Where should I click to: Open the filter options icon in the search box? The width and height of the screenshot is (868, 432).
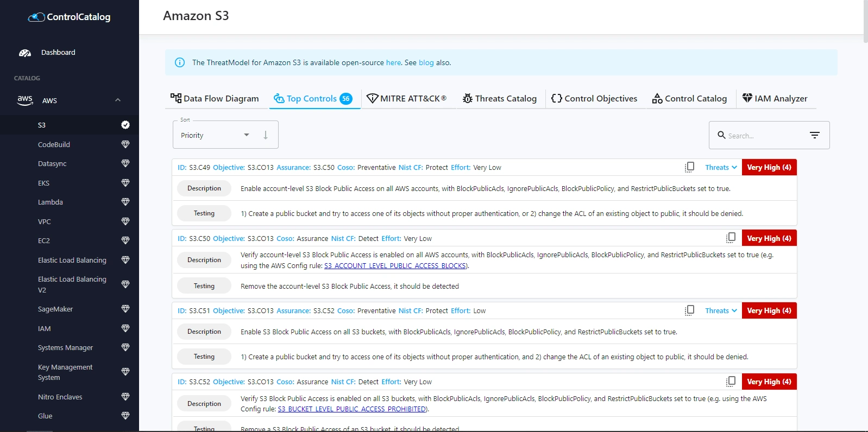pyautogui.click(x=815, y=135)
